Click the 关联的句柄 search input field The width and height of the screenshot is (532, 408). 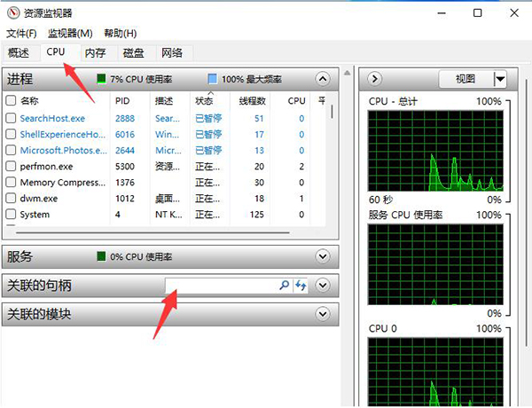(222, 285)
